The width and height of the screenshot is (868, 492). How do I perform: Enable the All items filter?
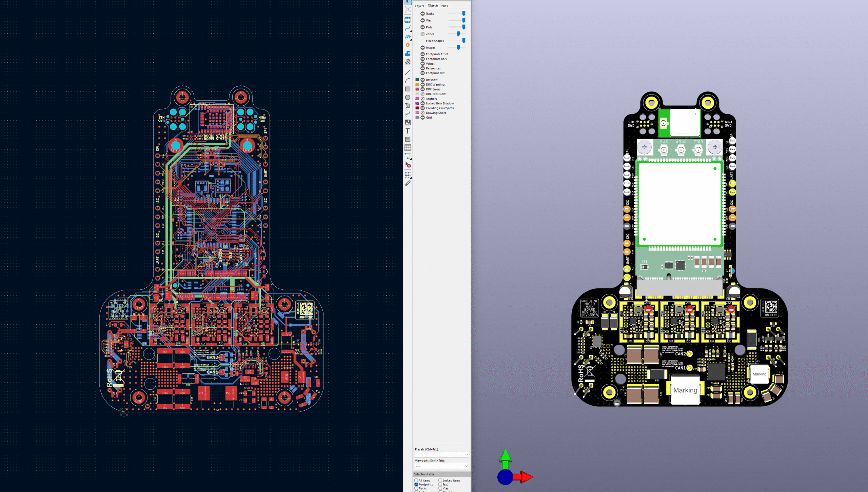click(x=416, y=480)
